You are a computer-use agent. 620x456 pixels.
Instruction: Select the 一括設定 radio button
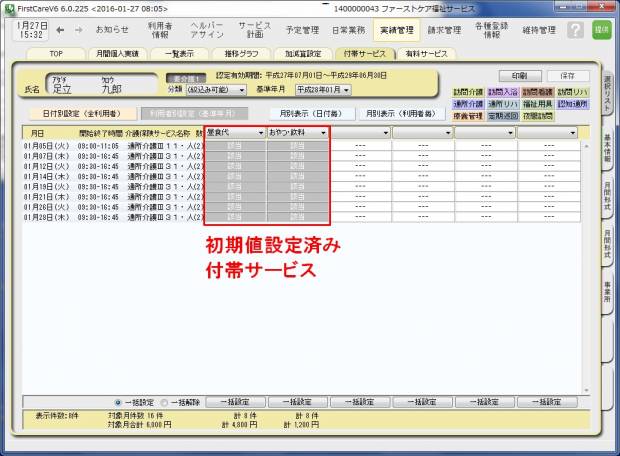point(119,401)
